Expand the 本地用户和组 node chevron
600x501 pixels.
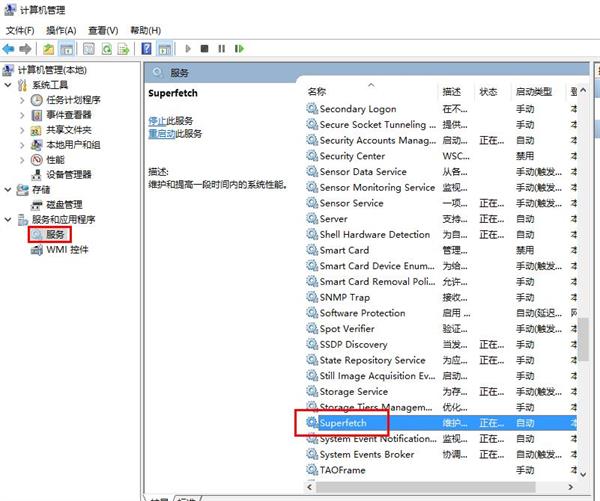[22, 145]
